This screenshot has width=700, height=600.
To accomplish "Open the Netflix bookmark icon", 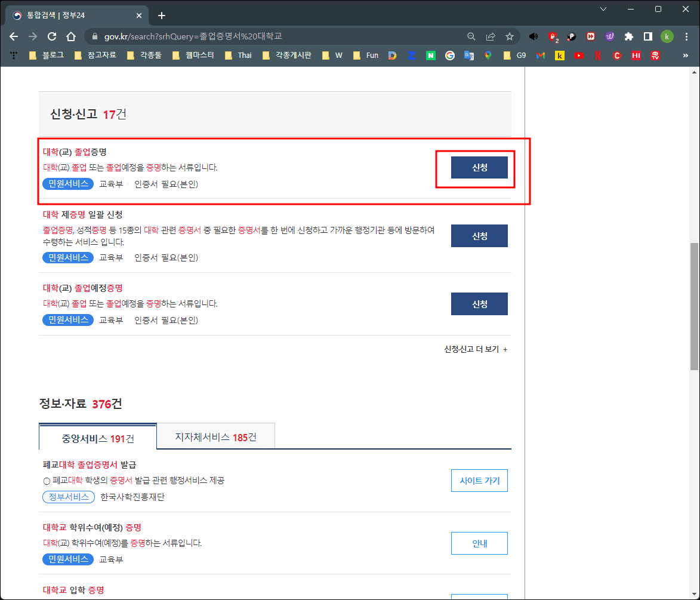I will click(597, 55).
